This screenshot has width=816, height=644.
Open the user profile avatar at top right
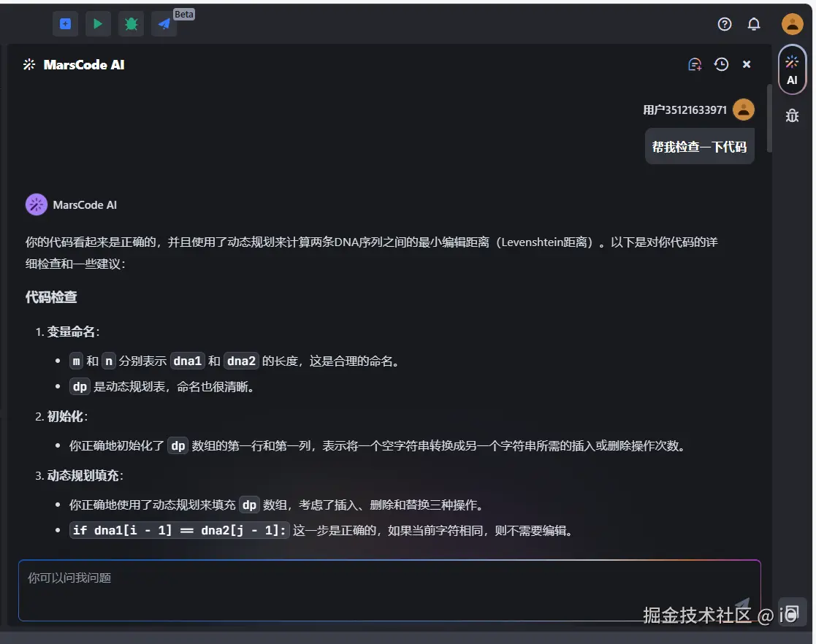tap(792, 24)
